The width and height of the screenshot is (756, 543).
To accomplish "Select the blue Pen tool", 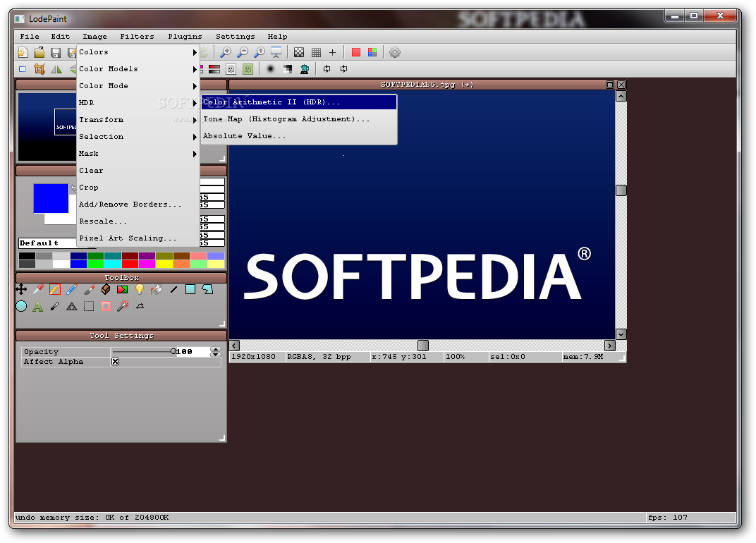I will pos(72,289).
